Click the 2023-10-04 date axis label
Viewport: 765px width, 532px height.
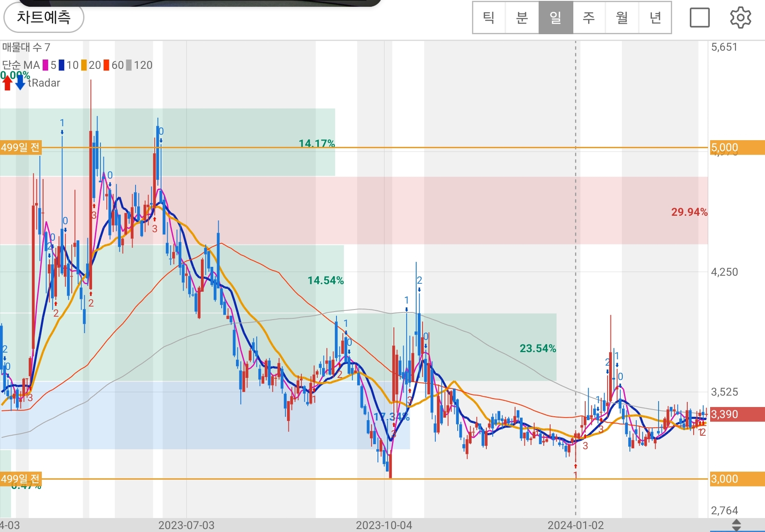tap(384, 525)
